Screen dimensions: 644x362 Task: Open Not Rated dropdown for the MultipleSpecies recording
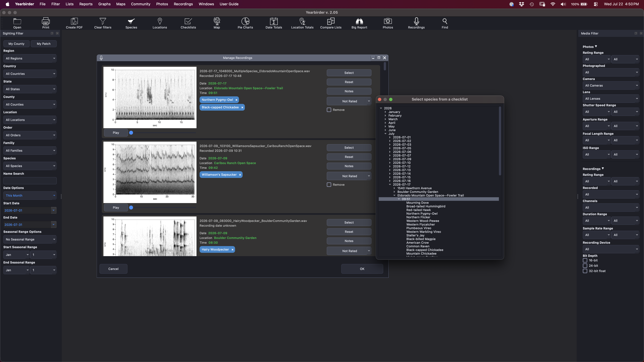[x=349, y=101]
